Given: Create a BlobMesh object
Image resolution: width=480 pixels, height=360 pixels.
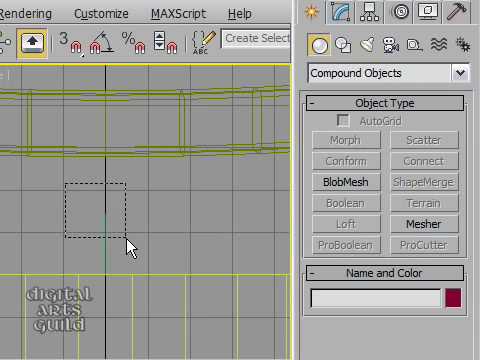Looking at the screenshot, I should (346, 182).
